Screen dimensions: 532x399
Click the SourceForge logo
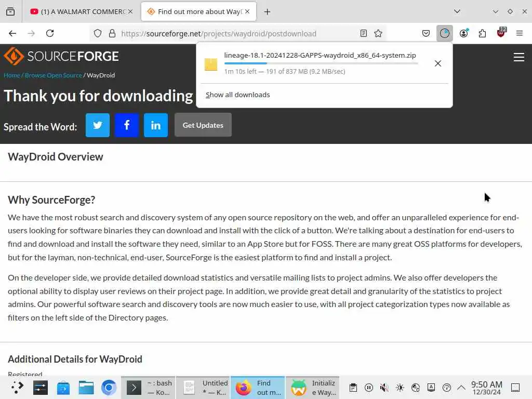click(61, 56)
